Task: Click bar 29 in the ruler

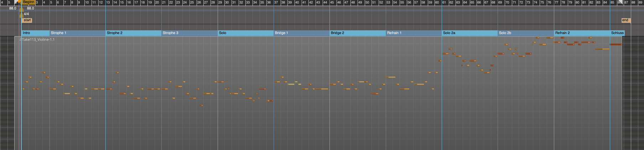Action: (x=220, y=2)
